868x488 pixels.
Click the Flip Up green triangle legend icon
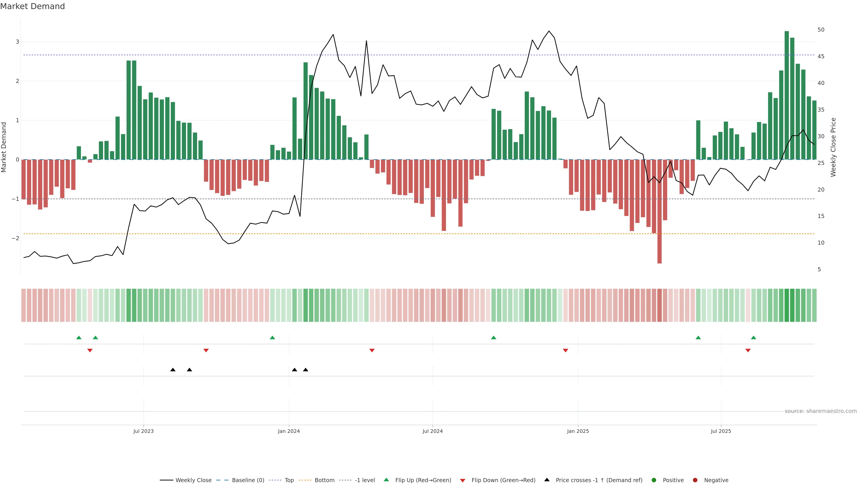pos(386,480)
